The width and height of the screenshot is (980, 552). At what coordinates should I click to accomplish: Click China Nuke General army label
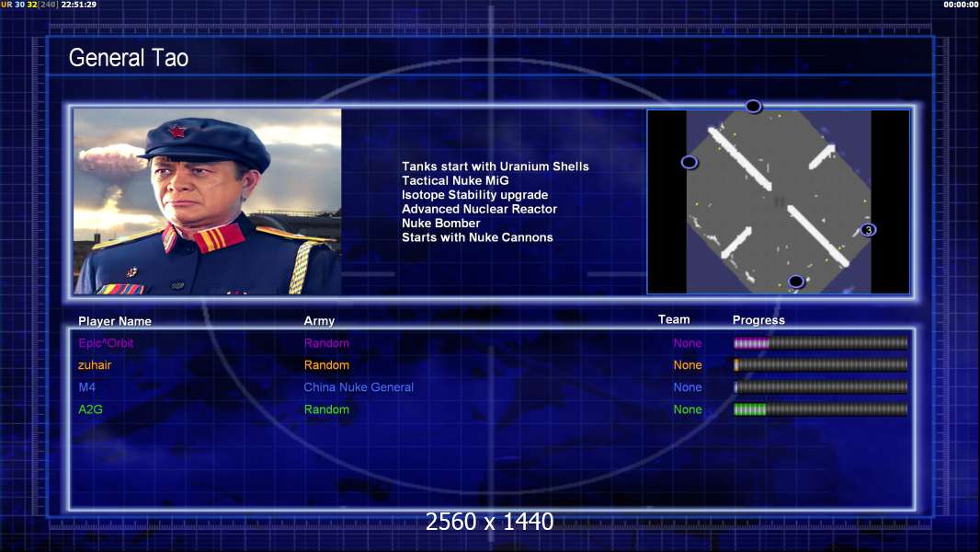[359, 387]
